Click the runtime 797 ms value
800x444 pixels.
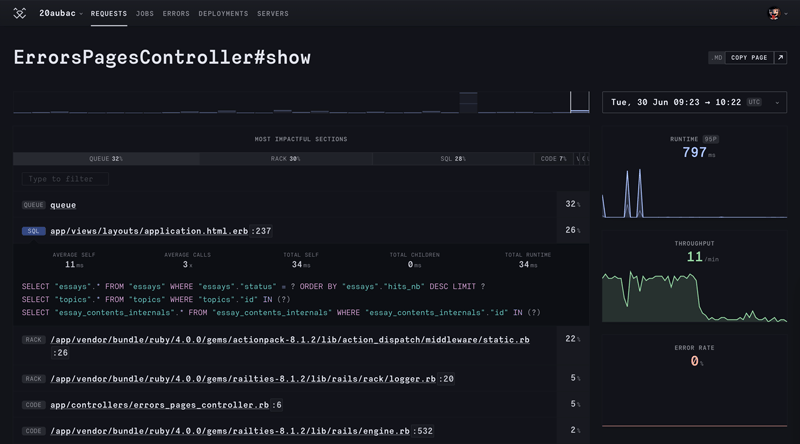(x=698, y=152)
